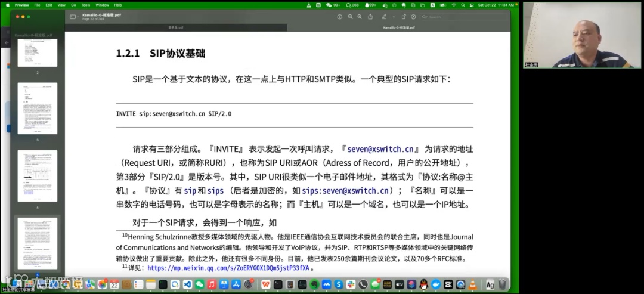Select page 2 thumbnail in sidebar
This screenshot has height=294, width=644.
[x=38, y=52]
